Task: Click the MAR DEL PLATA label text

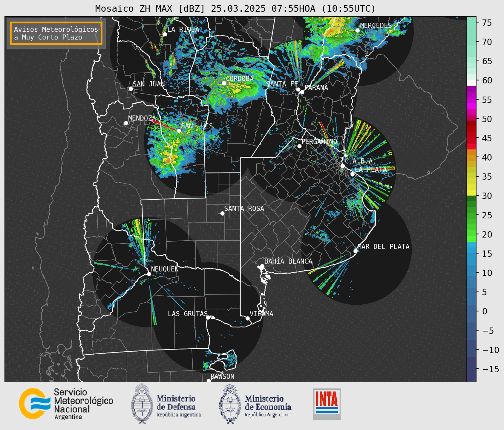Action: pos(383,247)
